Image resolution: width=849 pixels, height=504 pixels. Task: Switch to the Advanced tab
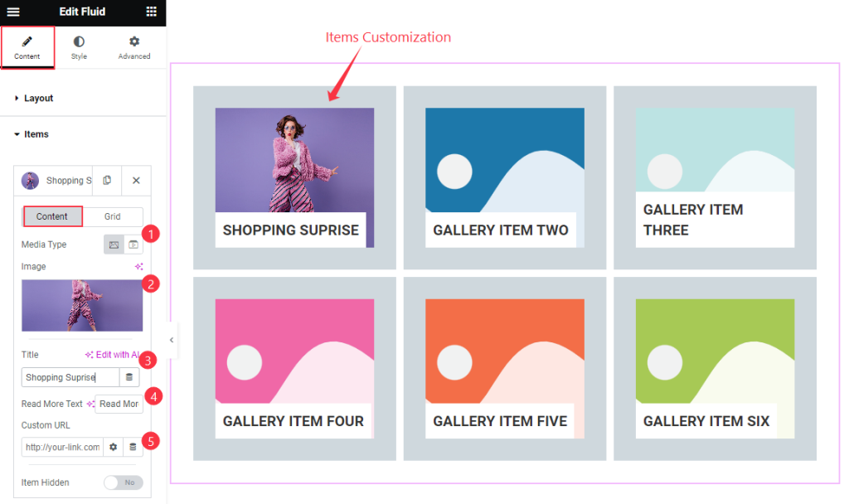(134, 47)
